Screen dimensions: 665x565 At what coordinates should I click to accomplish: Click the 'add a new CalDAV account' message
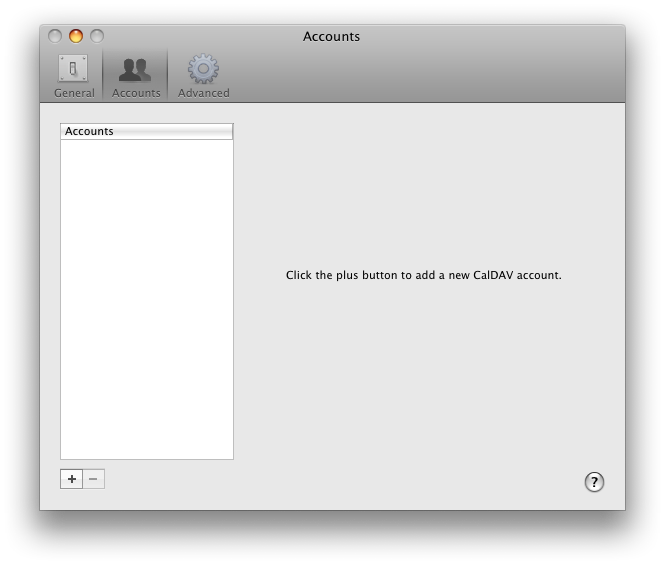point(423,275)
